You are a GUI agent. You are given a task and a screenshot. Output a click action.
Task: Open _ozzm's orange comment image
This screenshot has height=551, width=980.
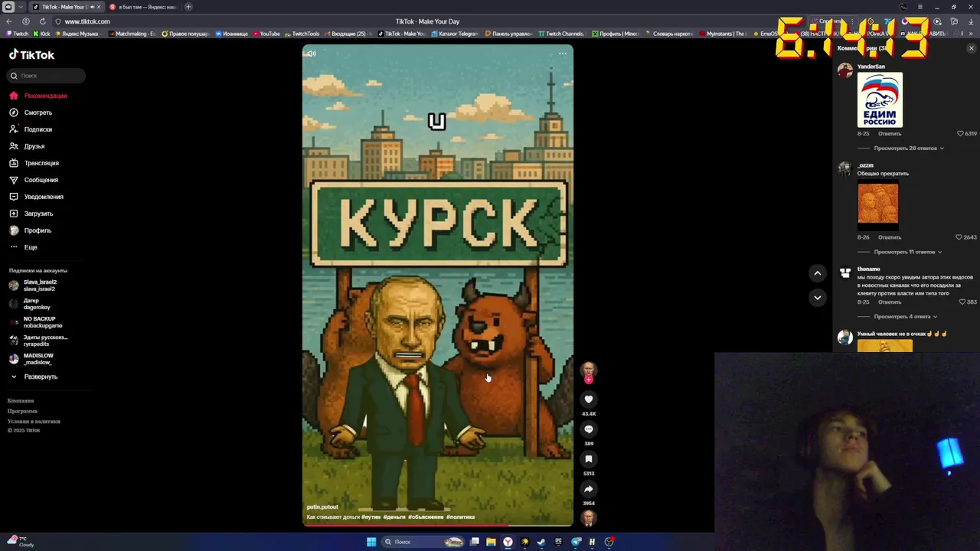(x=878, y=204)
